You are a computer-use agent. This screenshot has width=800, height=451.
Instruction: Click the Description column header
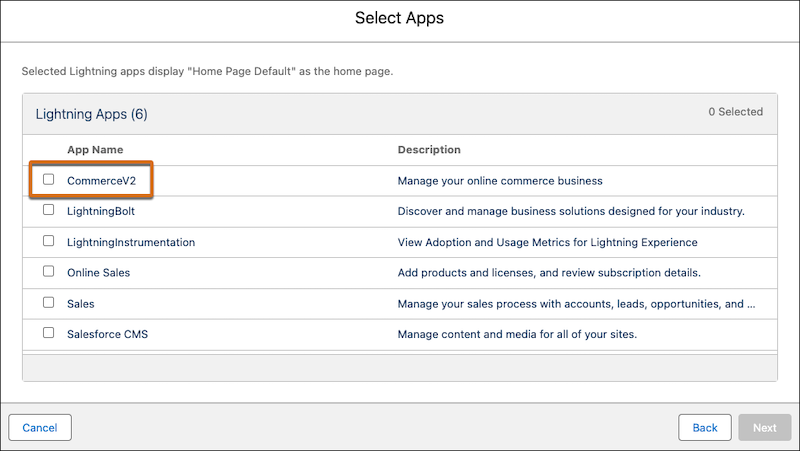point(429,149)
